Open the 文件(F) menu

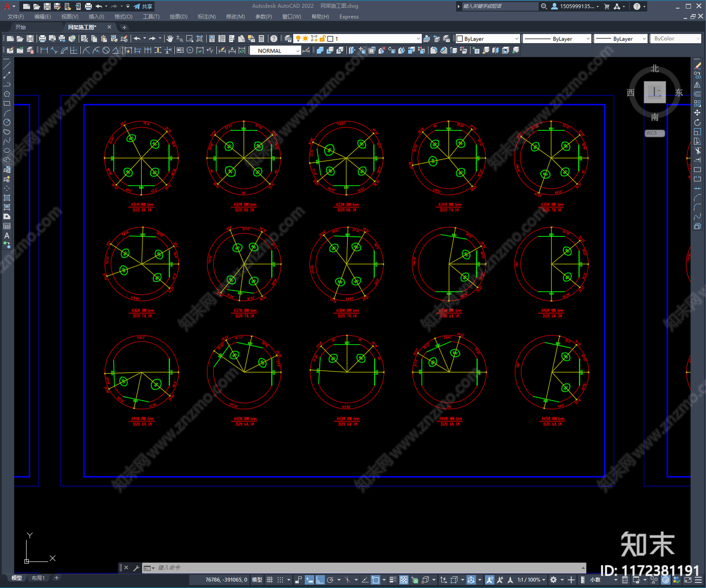tap(16, 17)
